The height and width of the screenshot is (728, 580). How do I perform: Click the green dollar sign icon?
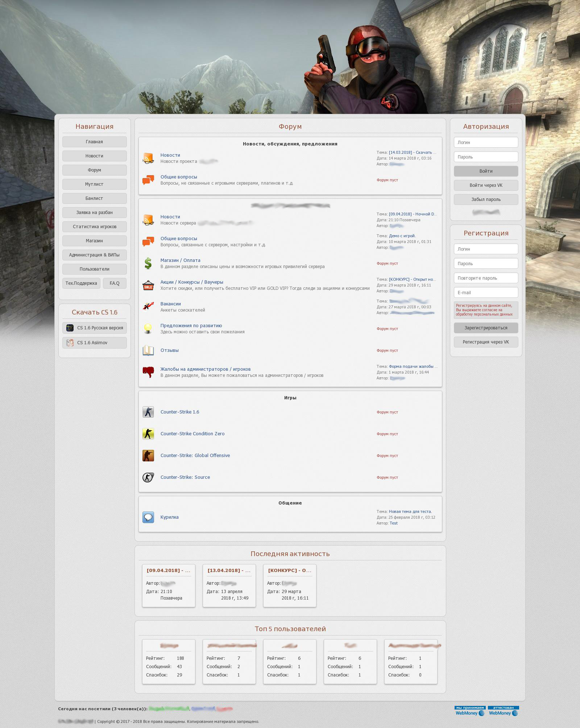(x=148, y=263)
